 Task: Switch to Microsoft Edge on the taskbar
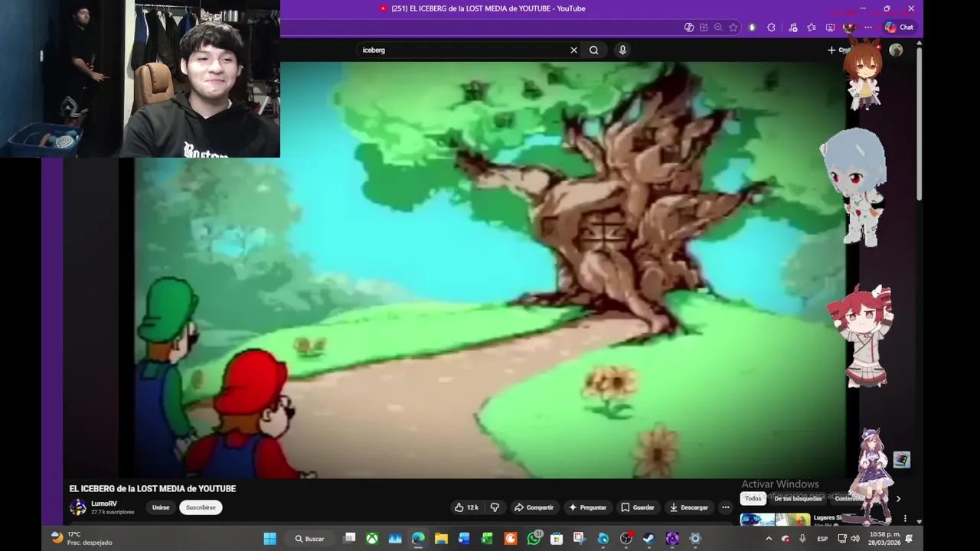pos(418,539)
